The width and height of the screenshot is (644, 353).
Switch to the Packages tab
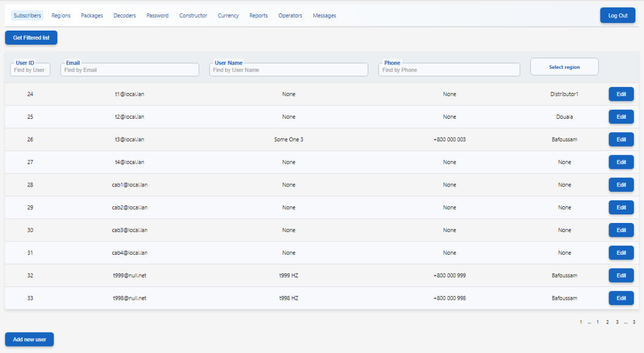click(x=92, y=16)
